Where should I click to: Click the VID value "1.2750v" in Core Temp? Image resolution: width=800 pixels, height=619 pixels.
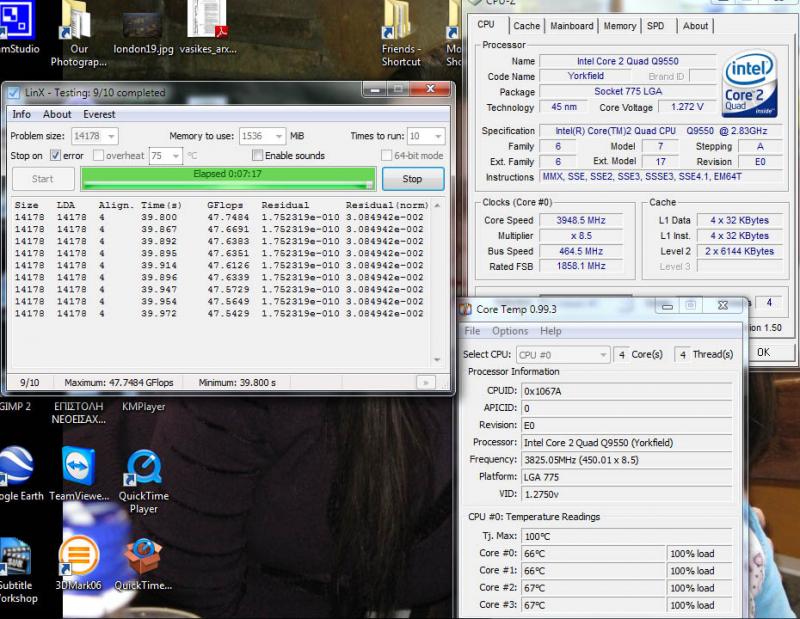(541, 494)
